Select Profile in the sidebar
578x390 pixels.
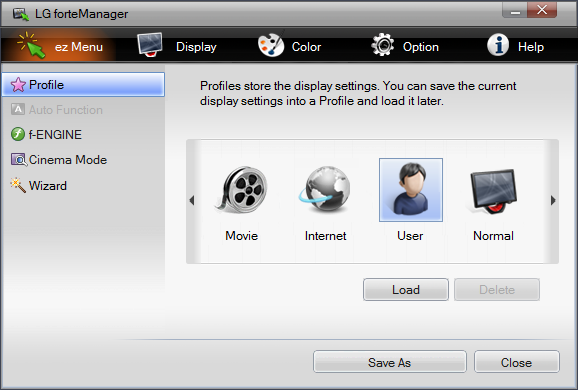[x=83, y=84]
